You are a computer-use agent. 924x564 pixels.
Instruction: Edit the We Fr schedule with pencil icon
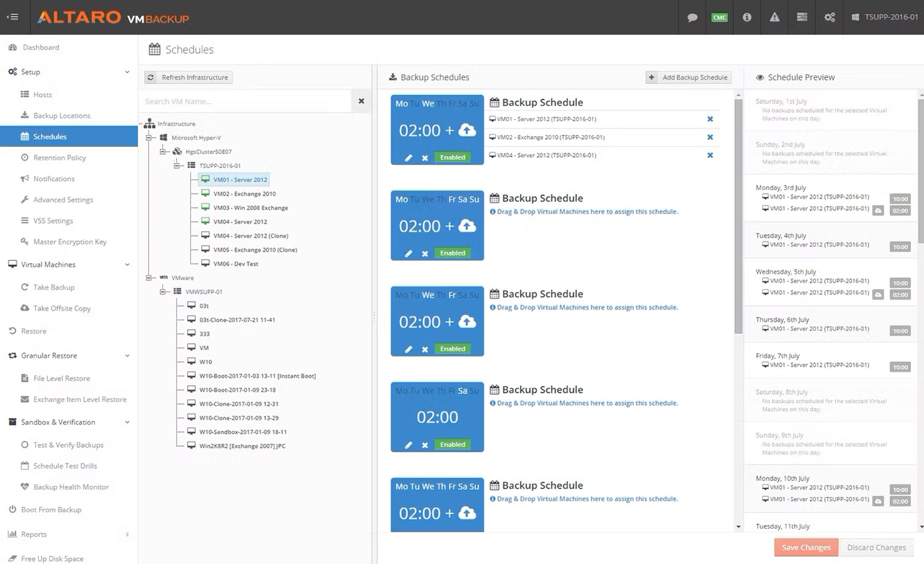click(x=409, y=349)
